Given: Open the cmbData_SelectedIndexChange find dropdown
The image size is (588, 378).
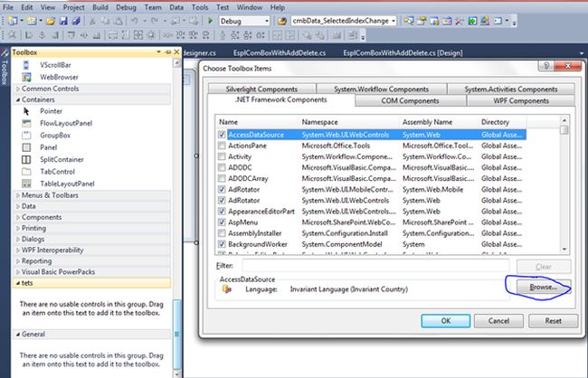Looking at the screenshot, I should (x=393, y=21).
